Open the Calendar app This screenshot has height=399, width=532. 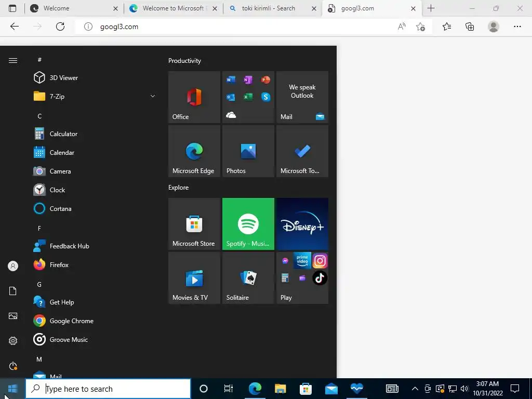click(95, 153)
